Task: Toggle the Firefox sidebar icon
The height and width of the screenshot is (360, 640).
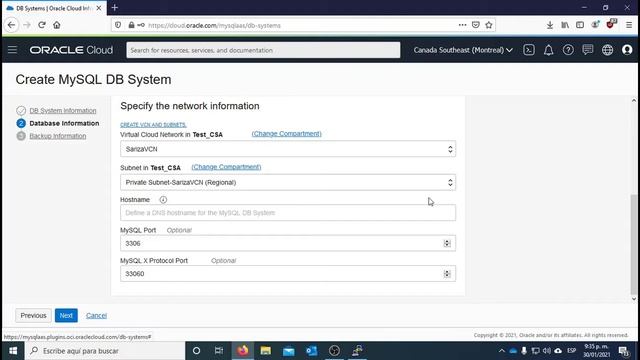Action: click(580, 25)
